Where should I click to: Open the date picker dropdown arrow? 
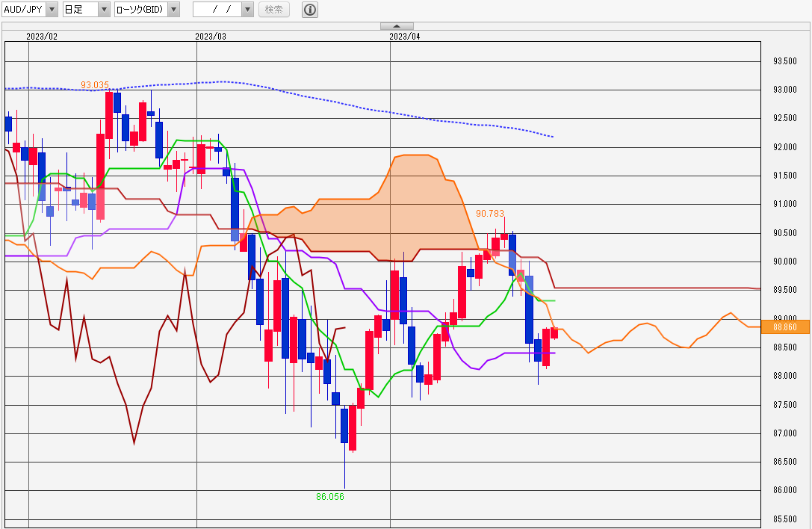pos(247,9)
